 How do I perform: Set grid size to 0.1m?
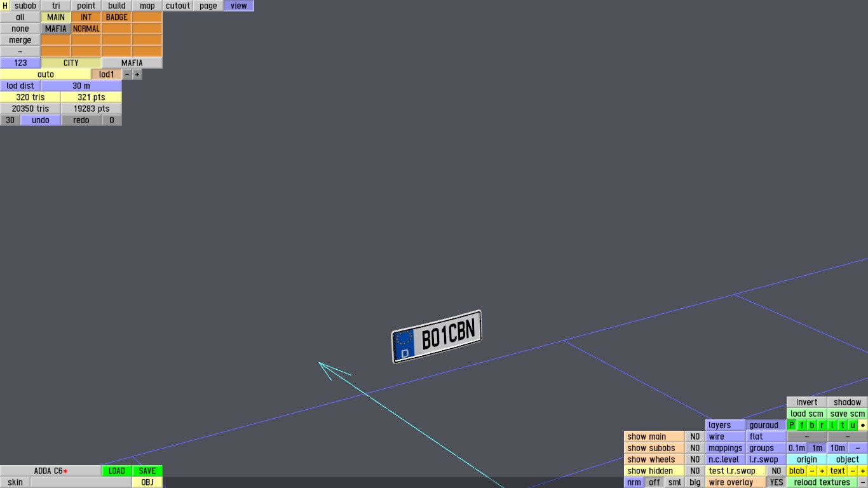point(797,448)
